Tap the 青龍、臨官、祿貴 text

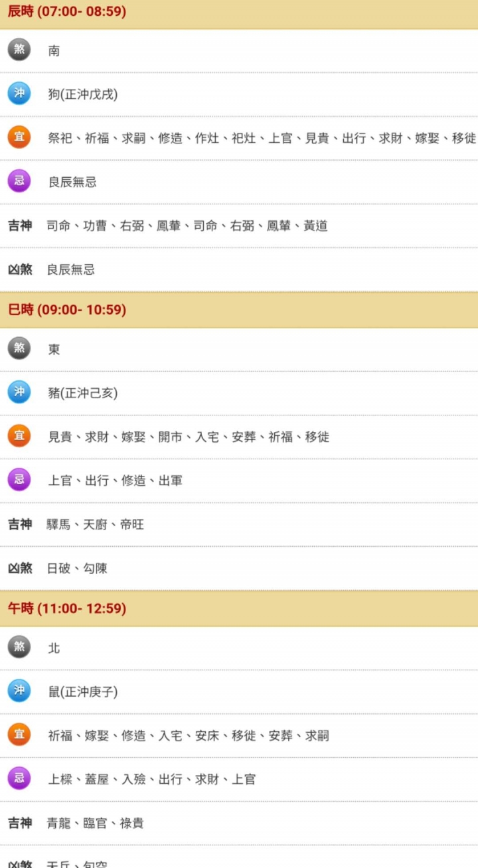pos(95,823)
